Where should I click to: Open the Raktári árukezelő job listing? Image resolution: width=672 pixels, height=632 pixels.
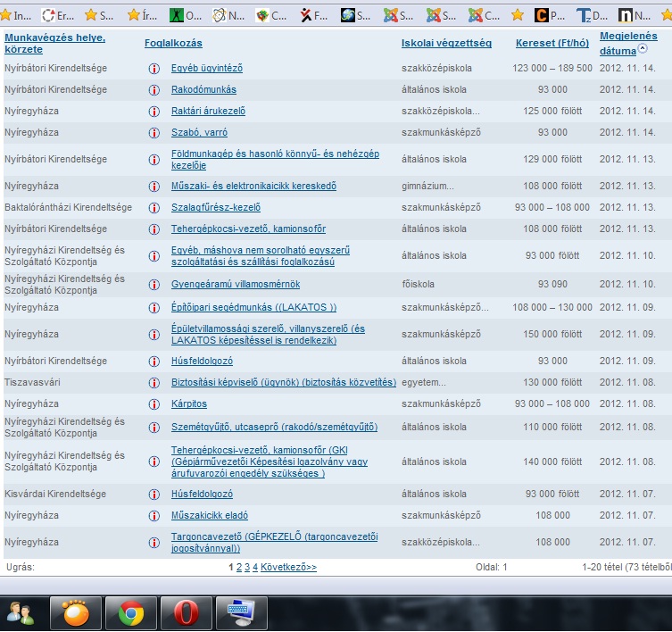coord(208,112)
